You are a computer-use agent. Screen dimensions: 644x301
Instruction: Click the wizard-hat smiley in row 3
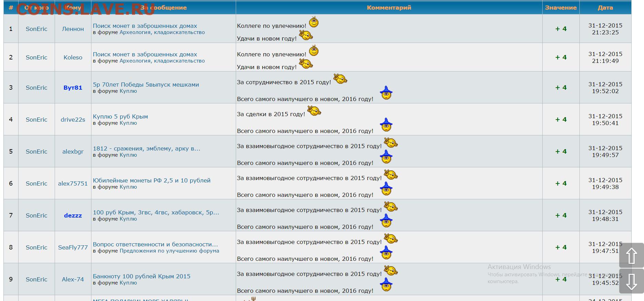386,93
